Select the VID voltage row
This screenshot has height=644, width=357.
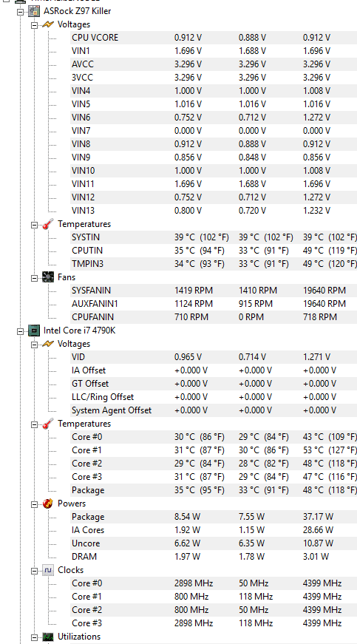tap(214, 357)
